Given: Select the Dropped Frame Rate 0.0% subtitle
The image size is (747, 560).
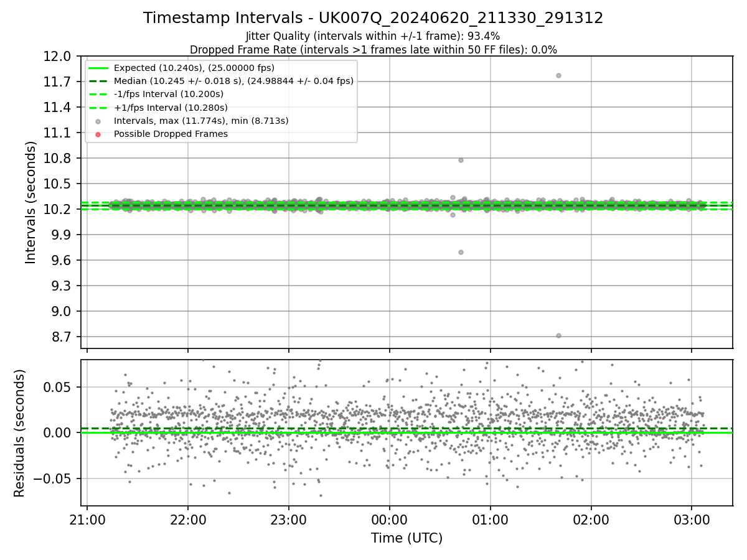Looking at the screenshot, I should 374,50.
